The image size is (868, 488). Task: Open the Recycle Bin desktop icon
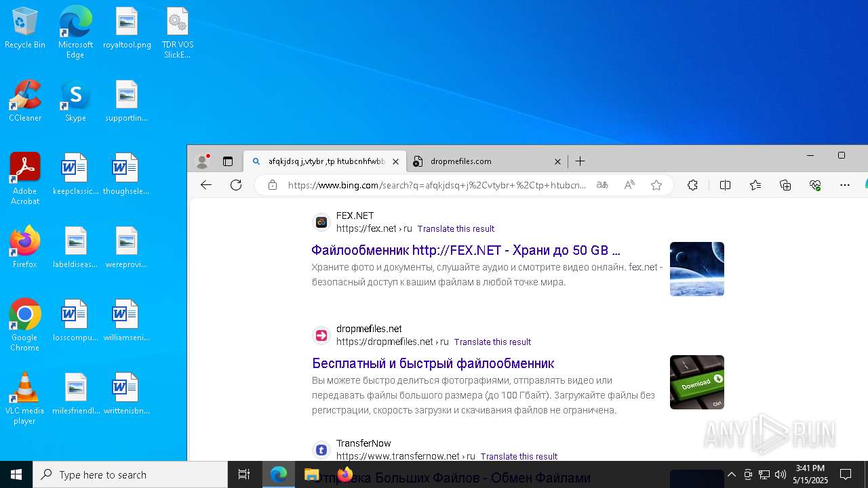tap(25, 28)
